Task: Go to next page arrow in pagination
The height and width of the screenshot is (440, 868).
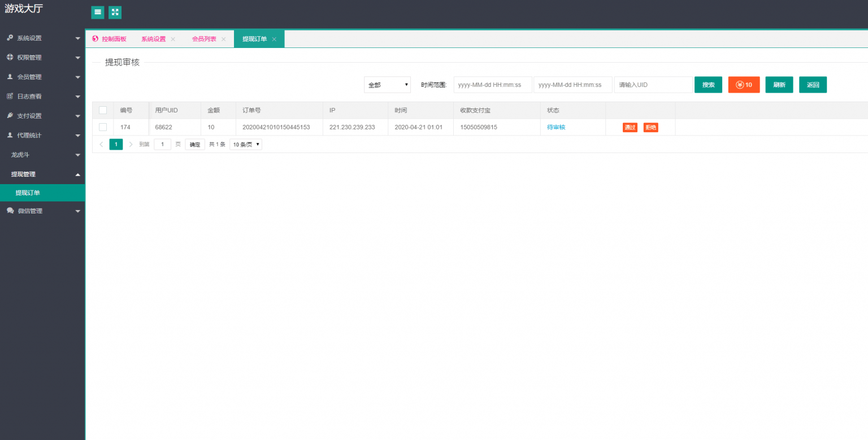Action: (131, 145)
